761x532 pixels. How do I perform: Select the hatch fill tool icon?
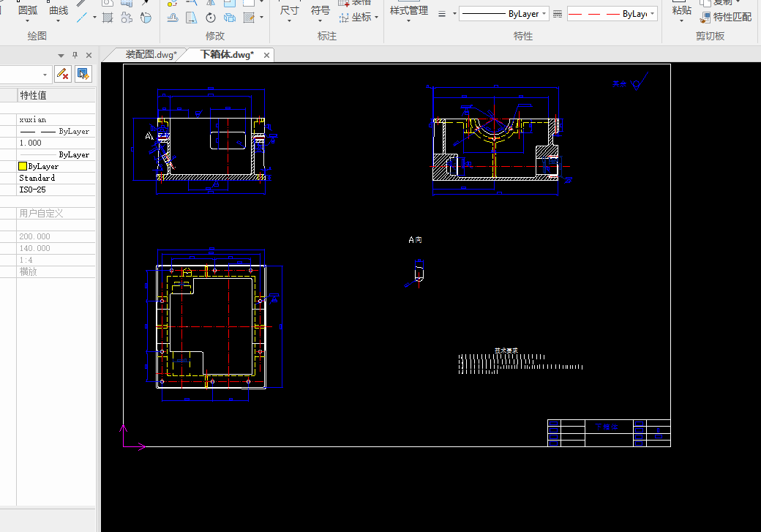pyautogui.click(x=108, y=18)
